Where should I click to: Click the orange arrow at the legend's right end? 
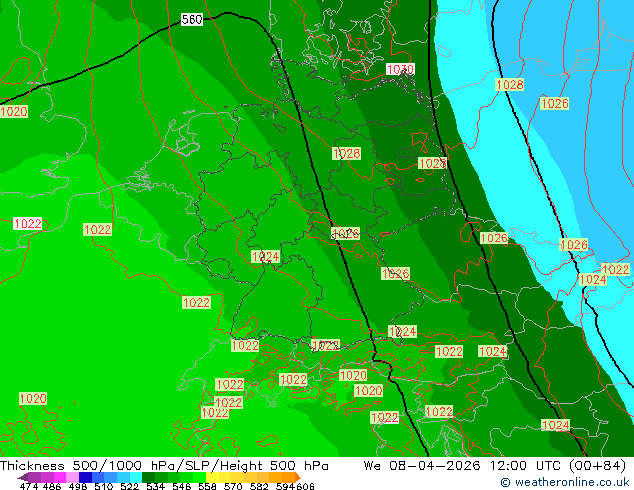(298, 477)
